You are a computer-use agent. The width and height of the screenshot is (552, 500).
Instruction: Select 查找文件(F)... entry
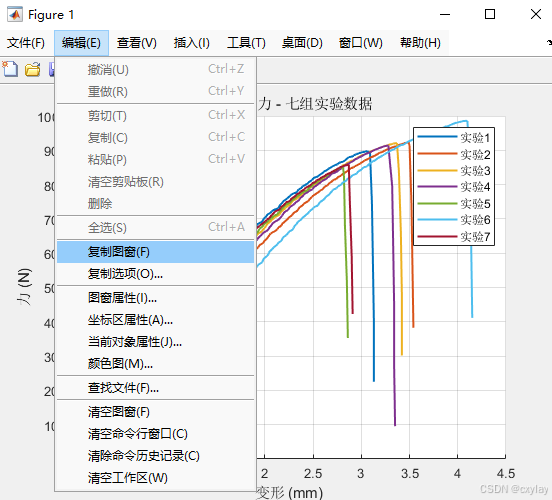155,388
